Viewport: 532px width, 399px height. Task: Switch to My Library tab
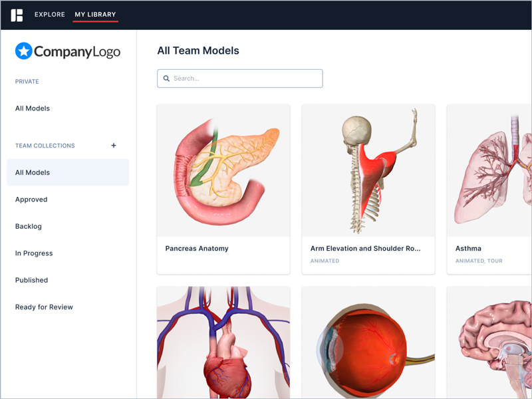[95, 15]
